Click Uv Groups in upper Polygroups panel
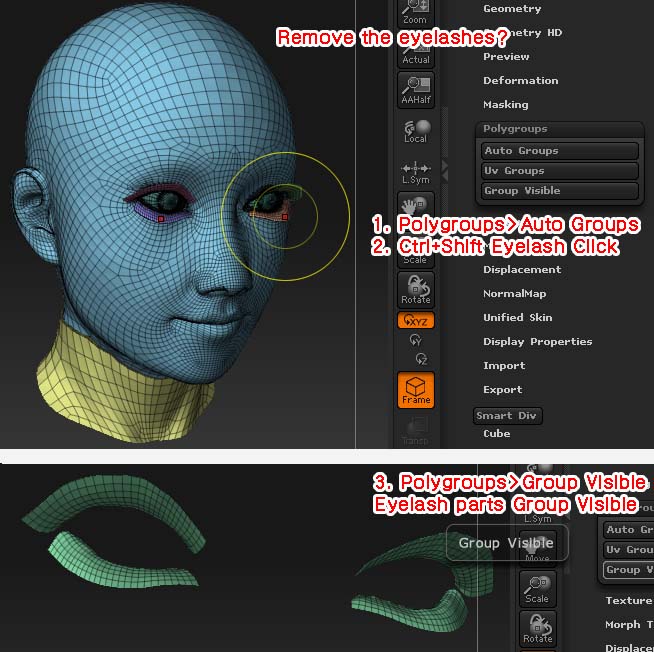Screen dimensions: 654x652 (x=559, y=171)
